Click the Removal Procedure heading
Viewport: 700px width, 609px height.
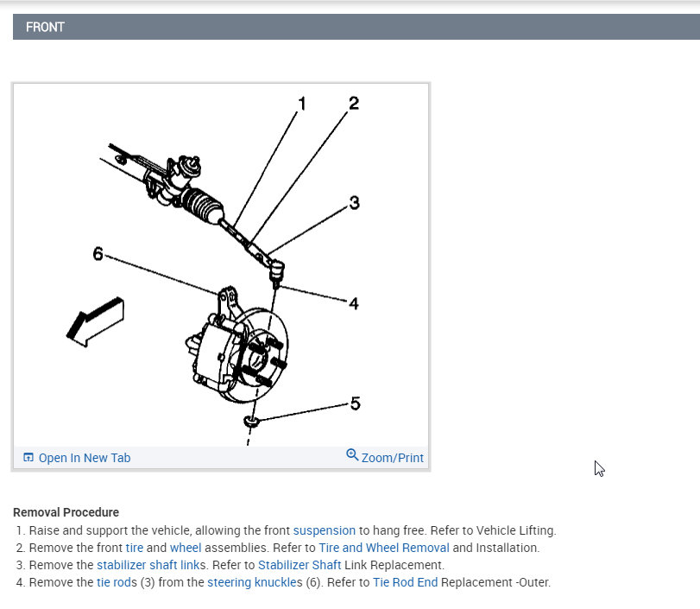(x=66, y=512)
